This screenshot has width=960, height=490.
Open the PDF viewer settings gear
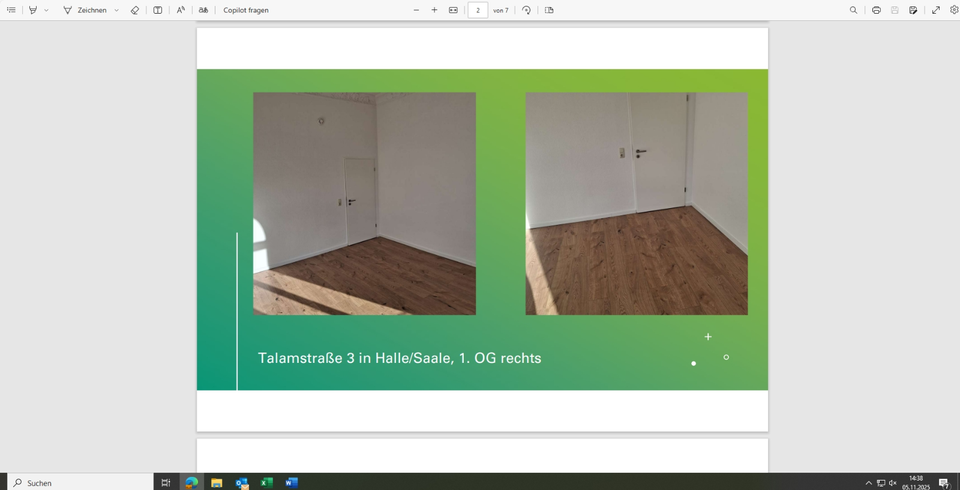953,10
